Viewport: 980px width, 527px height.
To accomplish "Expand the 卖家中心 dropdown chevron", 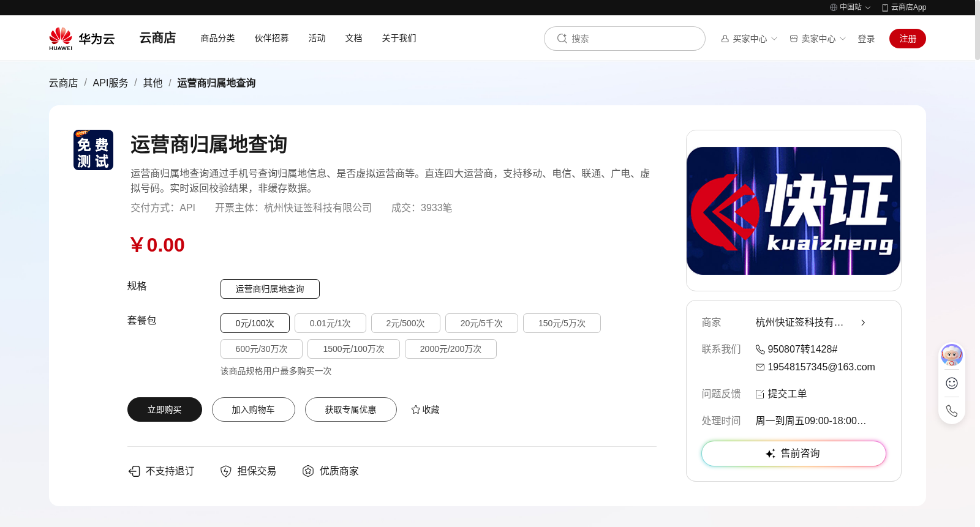I will click(x=843, y=39).
